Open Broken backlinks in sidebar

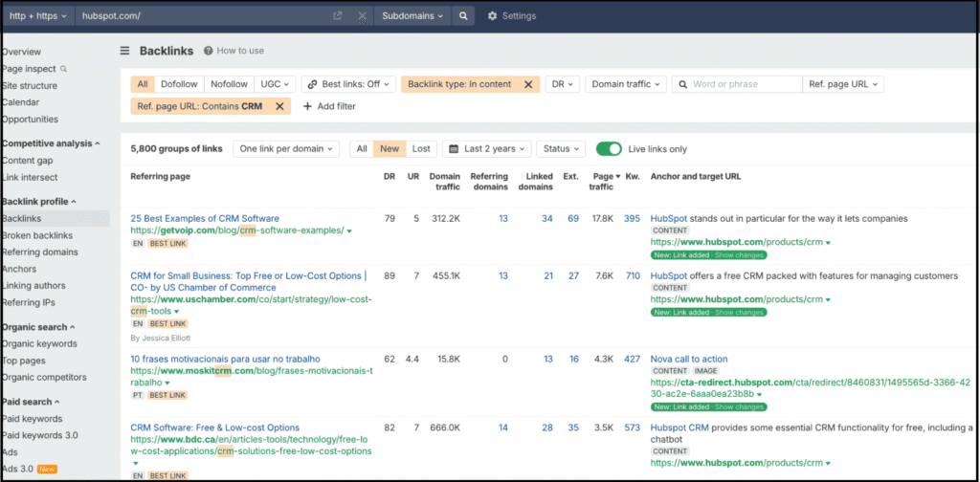click(x=37, y=235)
